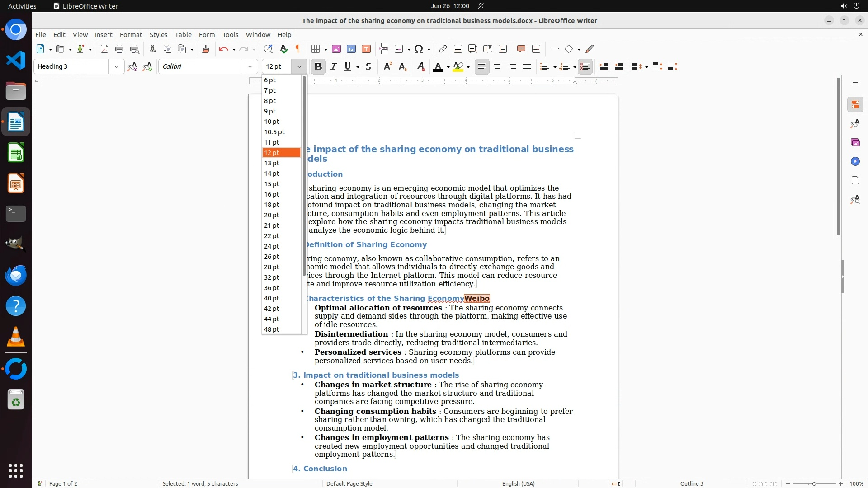This screenshot has height=488, width=868.
Task: Toggle Italic formatting button
Action: click(x=334, y=66)
